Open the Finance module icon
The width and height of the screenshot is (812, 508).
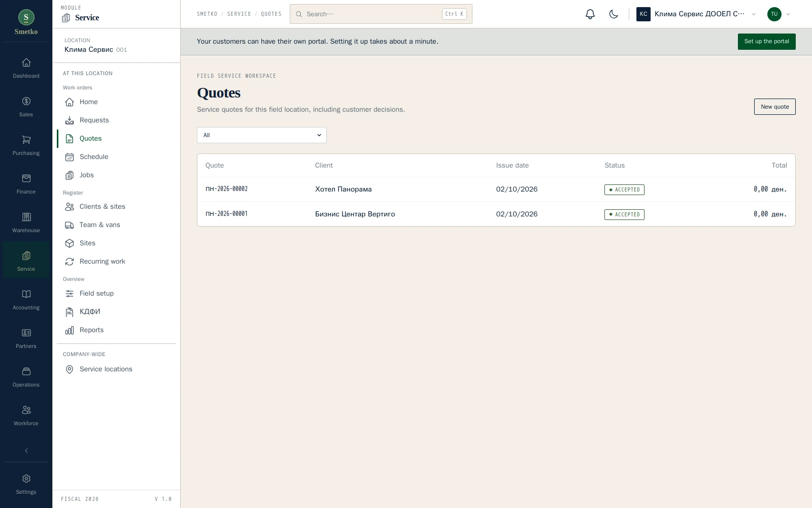(x=26, y=178)
